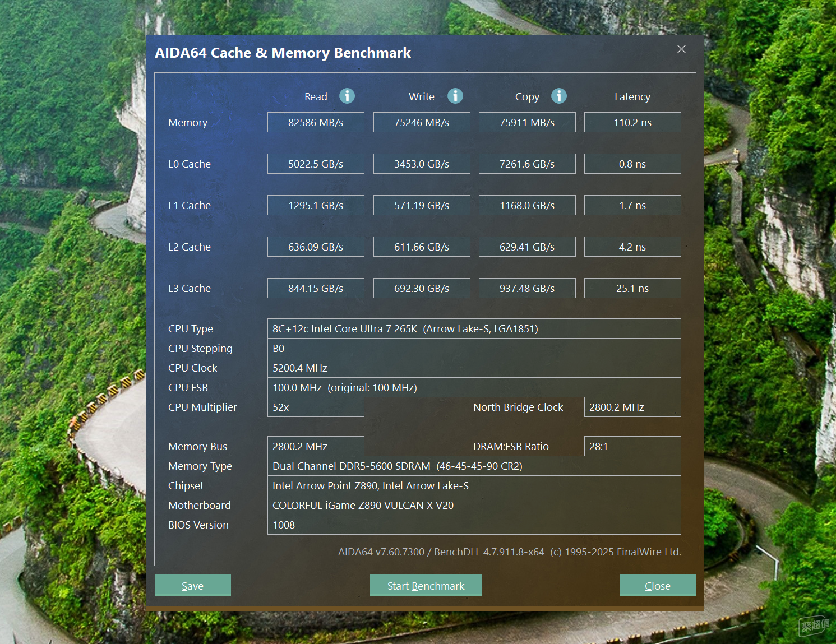Select L3 Cache Write 692.30 GB/s
The width and height of the screenshot is (836, 644).
[x=422, y=288]
